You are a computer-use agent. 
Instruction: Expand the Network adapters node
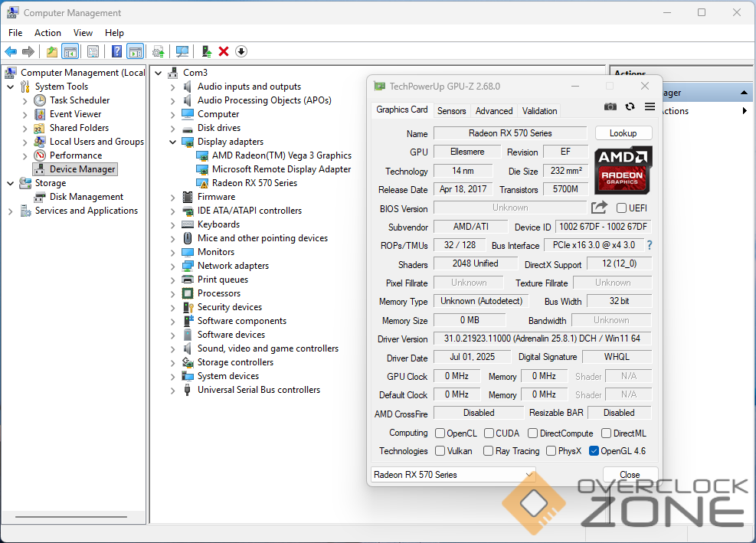tap(173, 266)
